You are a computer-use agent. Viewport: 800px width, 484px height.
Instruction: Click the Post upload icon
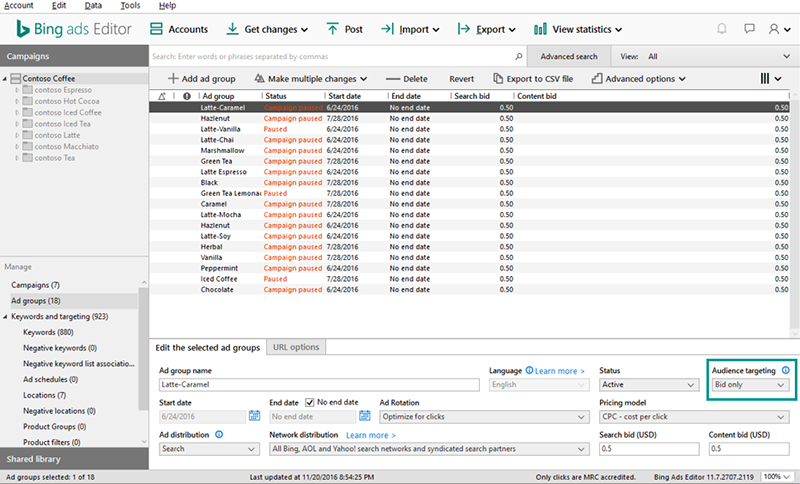click(332, 29)
